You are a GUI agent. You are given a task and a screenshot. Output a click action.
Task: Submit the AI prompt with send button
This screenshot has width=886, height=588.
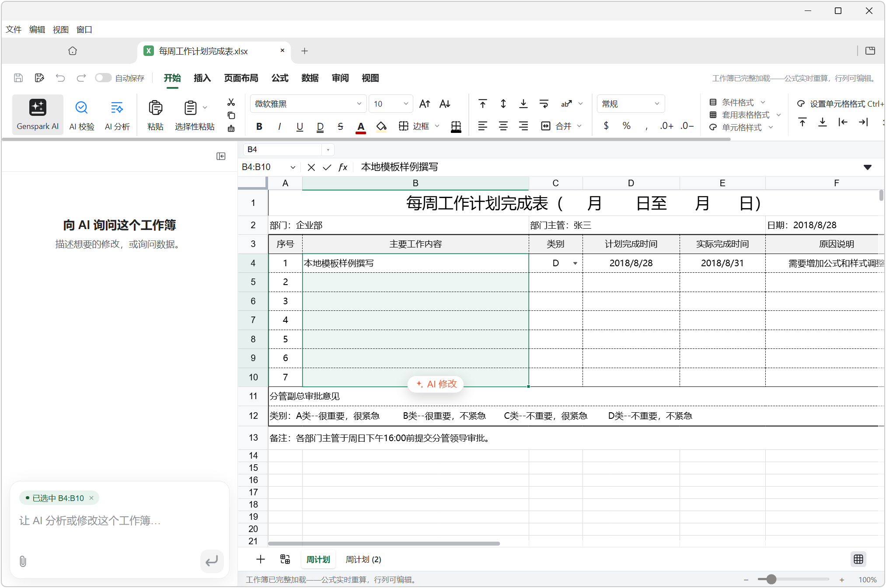[x=212, y=561]
